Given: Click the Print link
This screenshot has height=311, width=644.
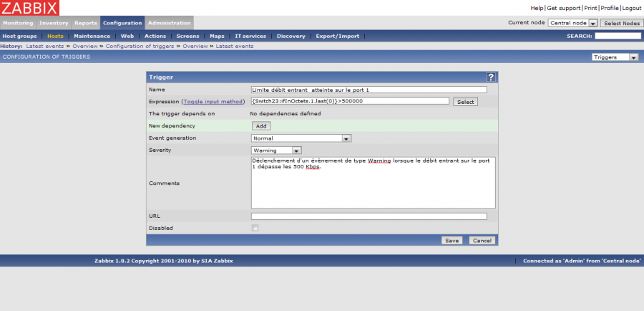Looking at the screenshot, I should 591,8.
